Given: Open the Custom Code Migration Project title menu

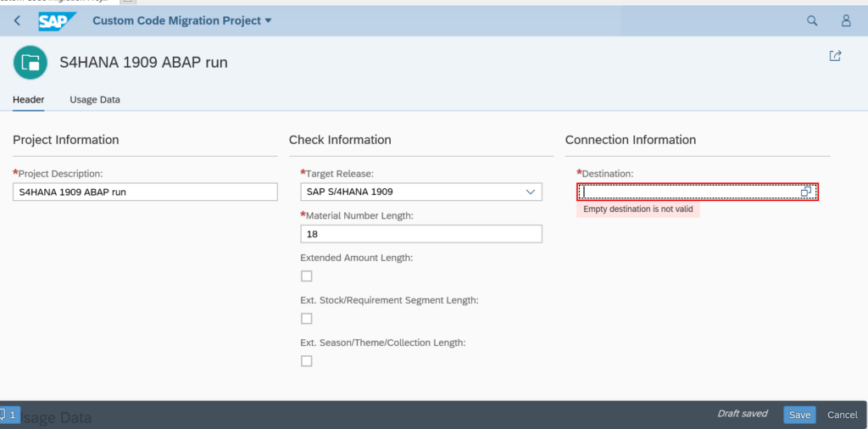Looking at the screenshot, I should pyautogui.click(x=182, y=20).
